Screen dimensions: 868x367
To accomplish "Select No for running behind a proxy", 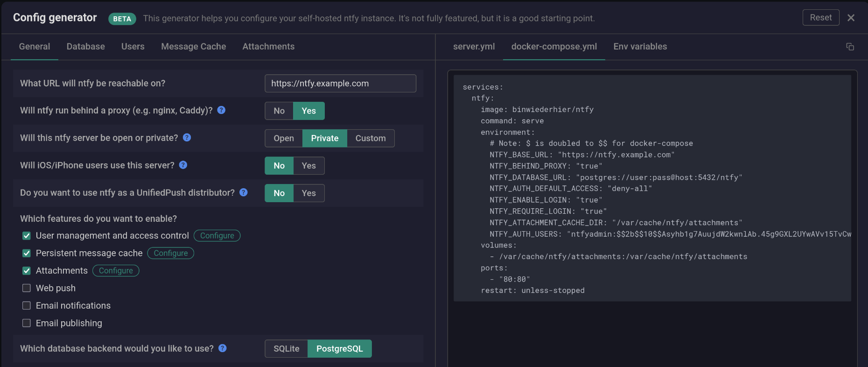I will click(279, 111).
